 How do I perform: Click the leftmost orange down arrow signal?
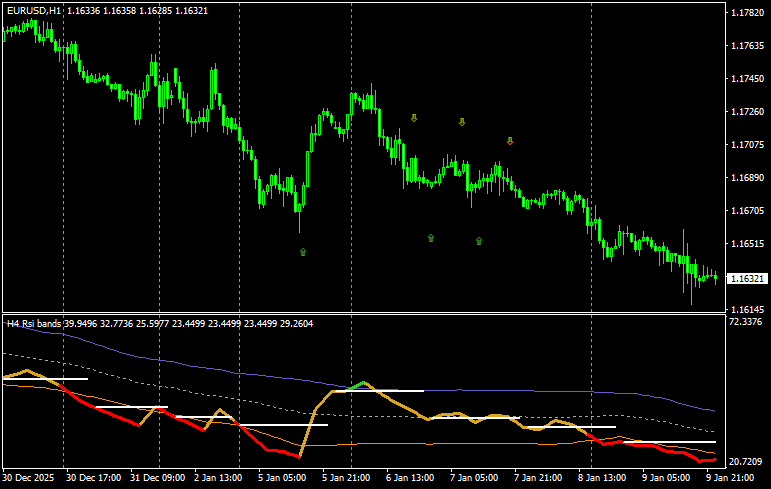coord(414,118)
